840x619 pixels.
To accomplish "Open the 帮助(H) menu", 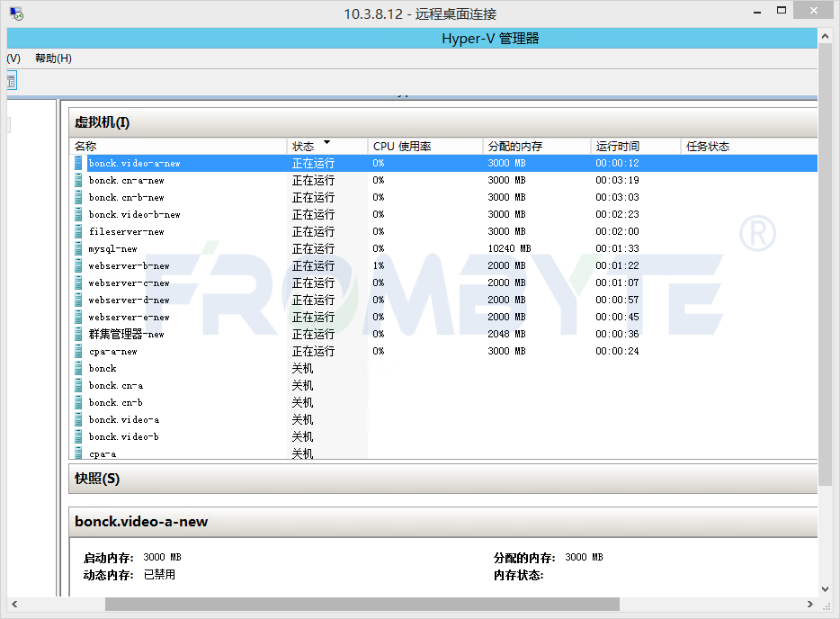I will tap(54, 58).
